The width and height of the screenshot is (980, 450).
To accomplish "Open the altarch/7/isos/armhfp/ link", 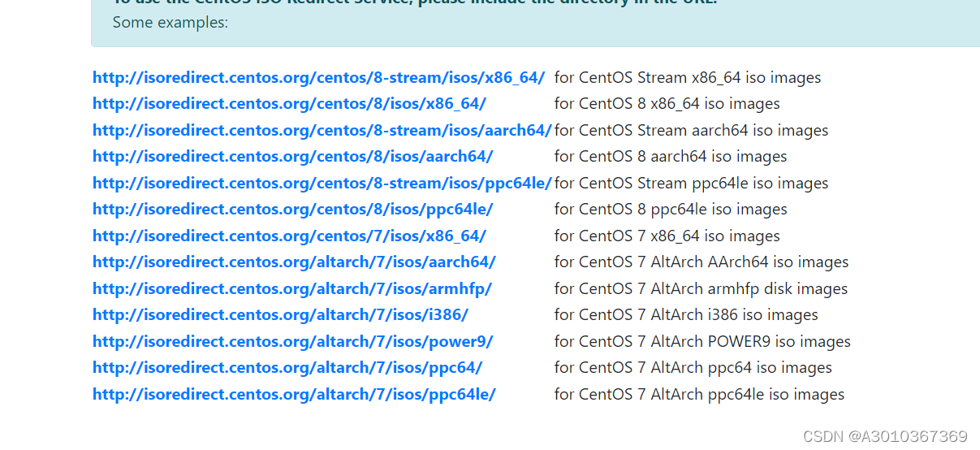I will click(292, 289).
